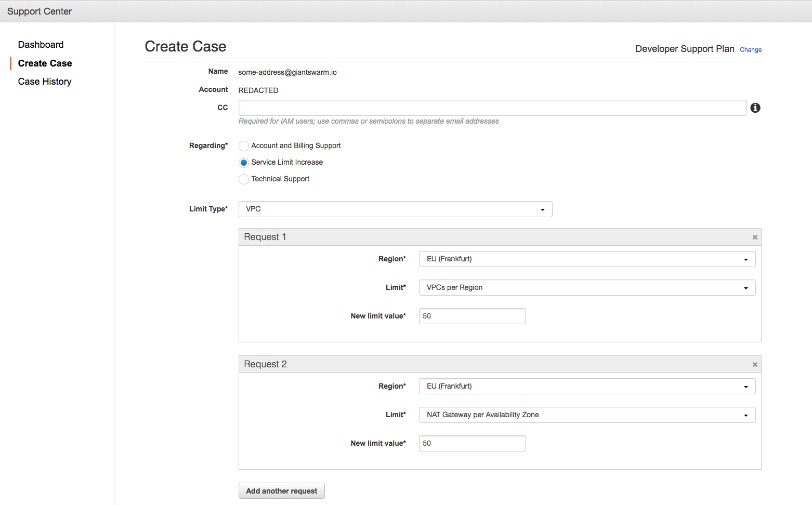
Task: Remove Request 1 using its close icon
Action: [x=754, y=236]
